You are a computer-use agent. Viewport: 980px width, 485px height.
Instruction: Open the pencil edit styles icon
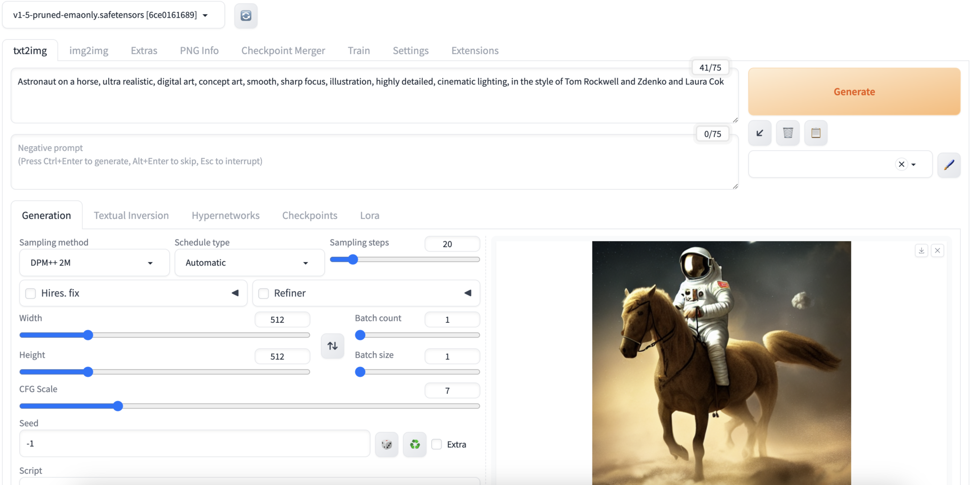coord(948,165)
